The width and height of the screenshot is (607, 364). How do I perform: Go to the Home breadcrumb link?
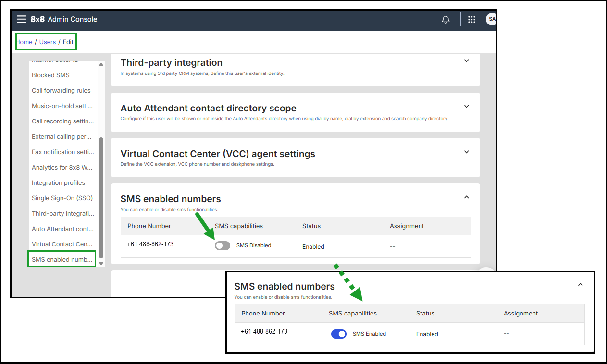click(x=25, y=42)
